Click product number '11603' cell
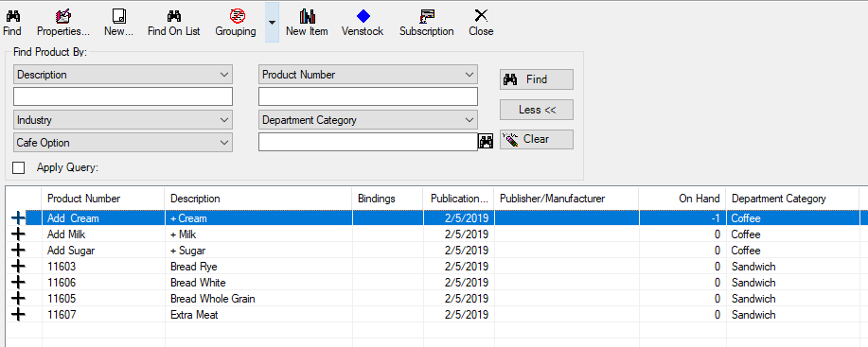This screenshot has width=868, height=347. (103, 267)
